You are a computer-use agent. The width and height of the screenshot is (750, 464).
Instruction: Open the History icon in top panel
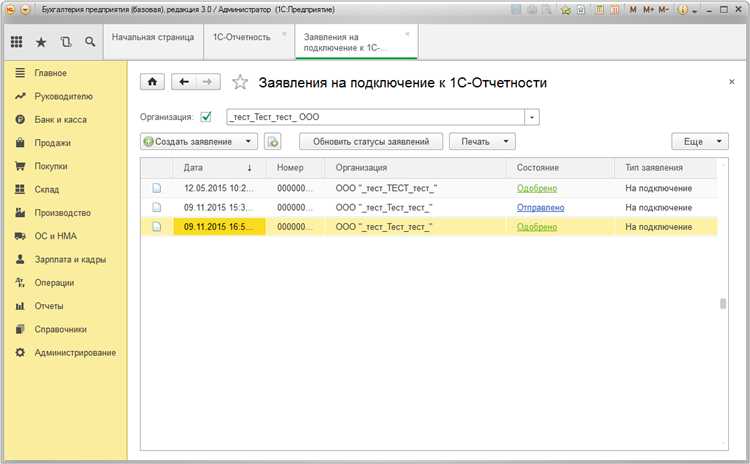click(66, 42)
